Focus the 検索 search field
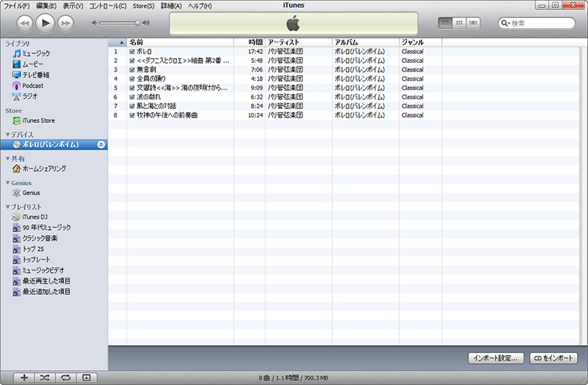 [x=536, y=24]
